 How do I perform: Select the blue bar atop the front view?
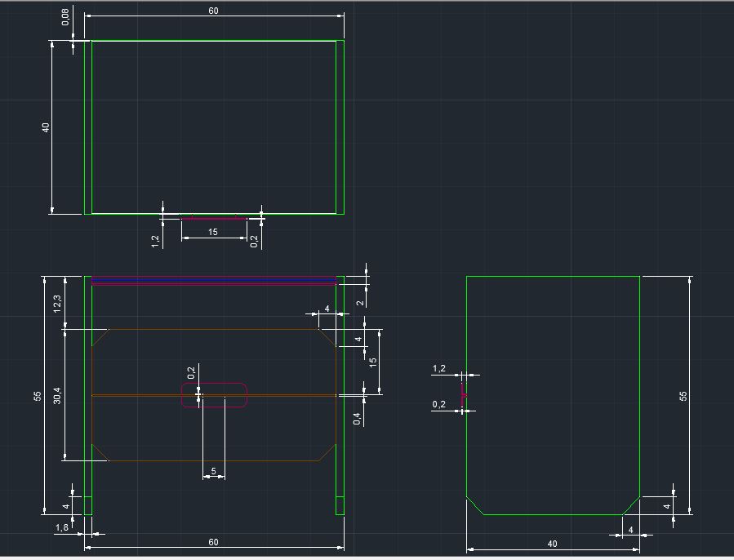click(x=214, y=279)
